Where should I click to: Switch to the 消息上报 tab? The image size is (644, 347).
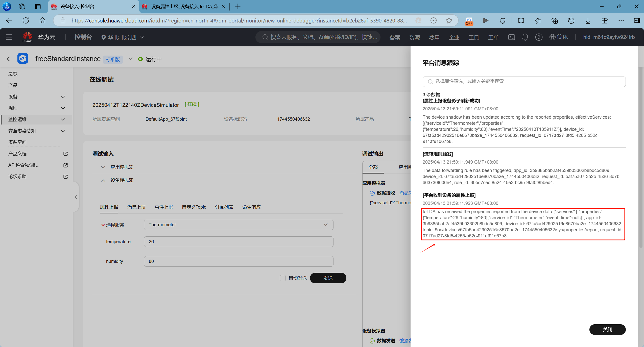click(136, 207)
